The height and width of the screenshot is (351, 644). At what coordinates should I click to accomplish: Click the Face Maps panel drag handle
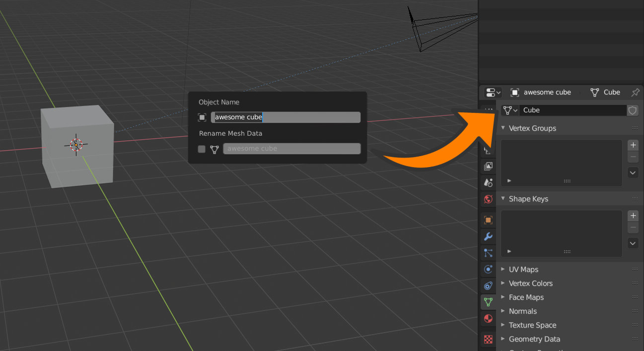click(635, 297)
